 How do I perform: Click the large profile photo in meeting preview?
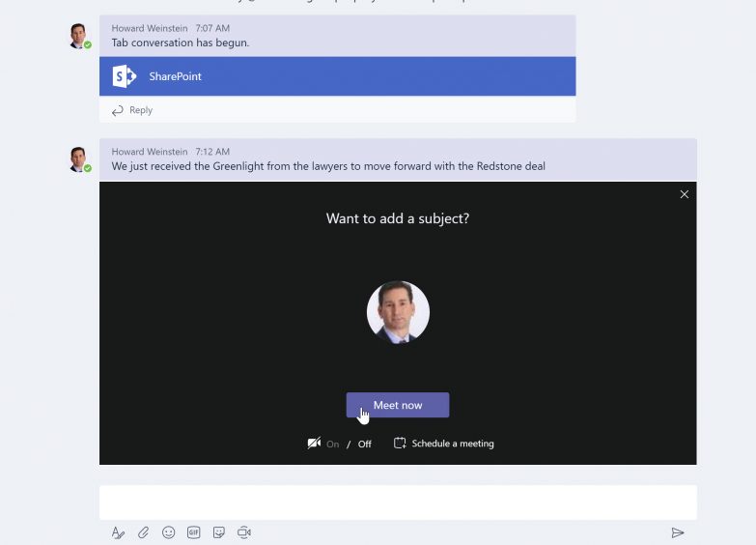pos(398,313)
